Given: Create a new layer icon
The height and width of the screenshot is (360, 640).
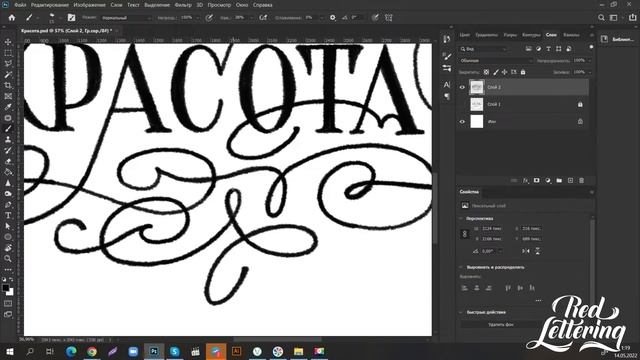Looking at the screenshot, I should pos(570,180).
